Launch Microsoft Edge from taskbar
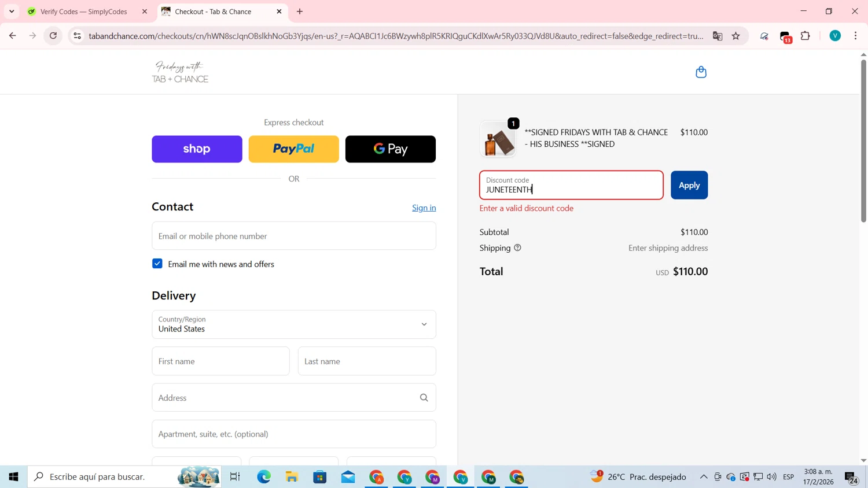868x488 pixels. pos(264,477)
